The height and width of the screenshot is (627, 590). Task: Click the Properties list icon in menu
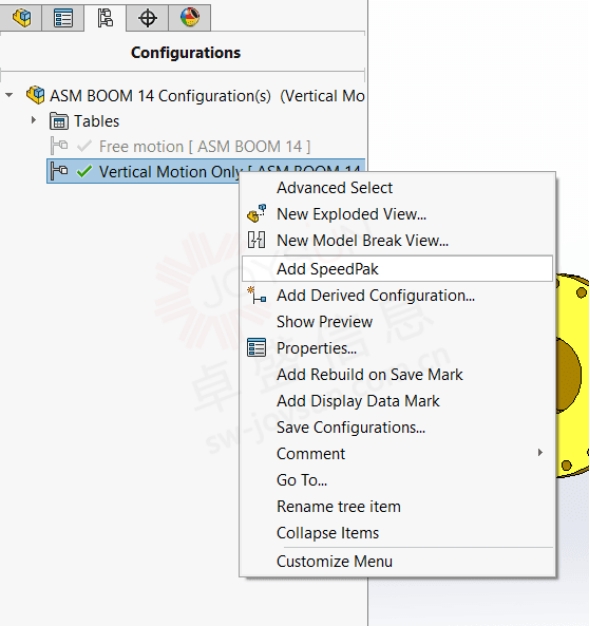tap(256, 347)
